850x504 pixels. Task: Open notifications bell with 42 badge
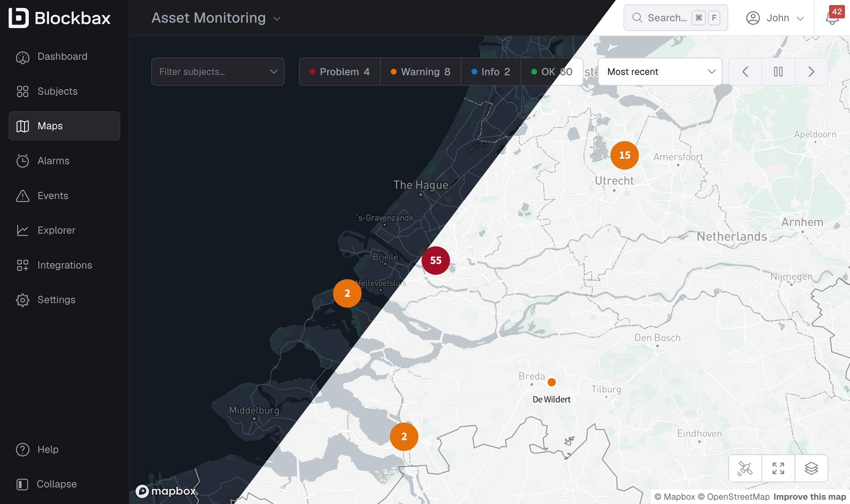coord(833,17)
